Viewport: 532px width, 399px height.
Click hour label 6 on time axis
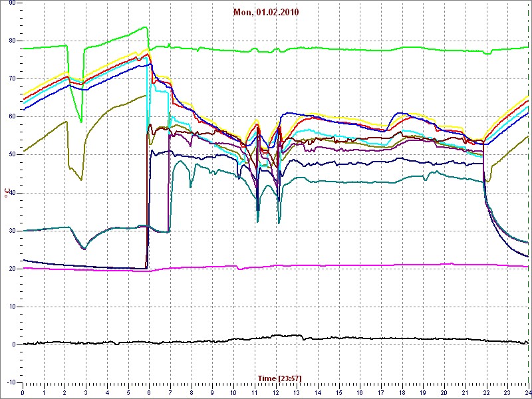click(149, 392)
